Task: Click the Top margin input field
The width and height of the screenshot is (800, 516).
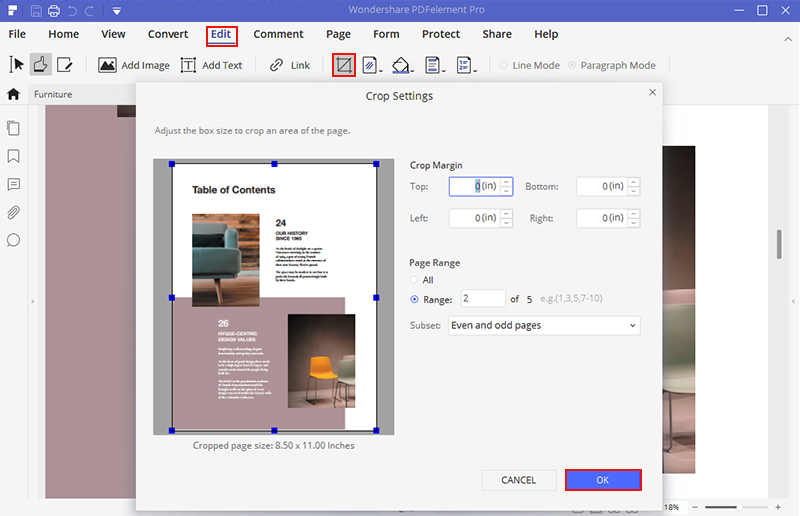Action: coord(475,186)
